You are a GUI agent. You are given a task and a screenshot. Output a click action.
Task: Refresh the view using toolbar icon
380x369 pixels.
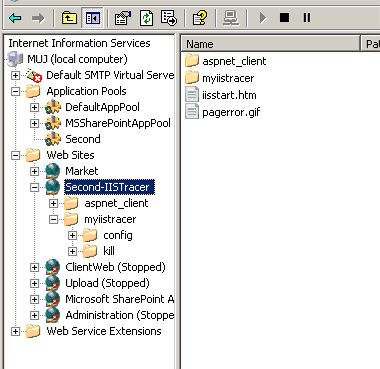pyautogui.click(x=146, y=18)
